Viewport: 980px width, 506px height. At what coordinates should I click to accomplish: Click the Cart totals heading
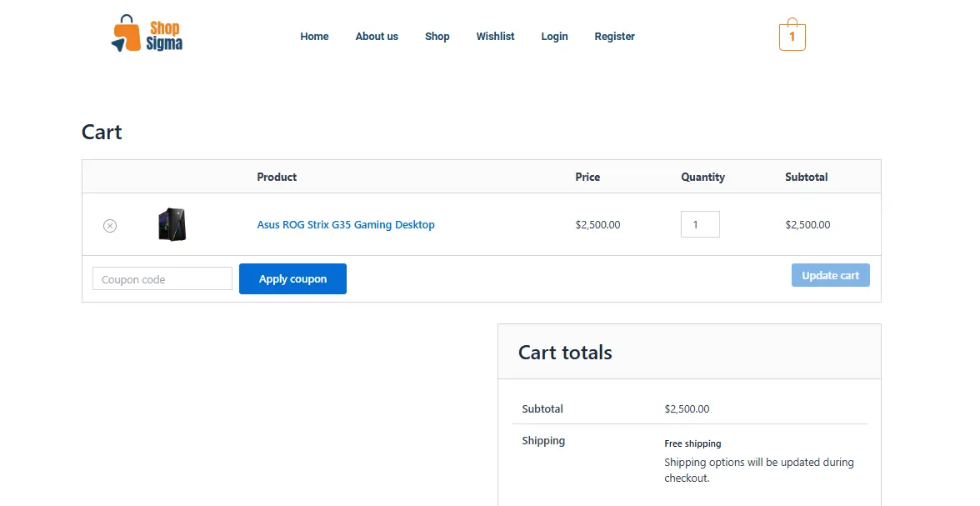(x=565, y=352)
